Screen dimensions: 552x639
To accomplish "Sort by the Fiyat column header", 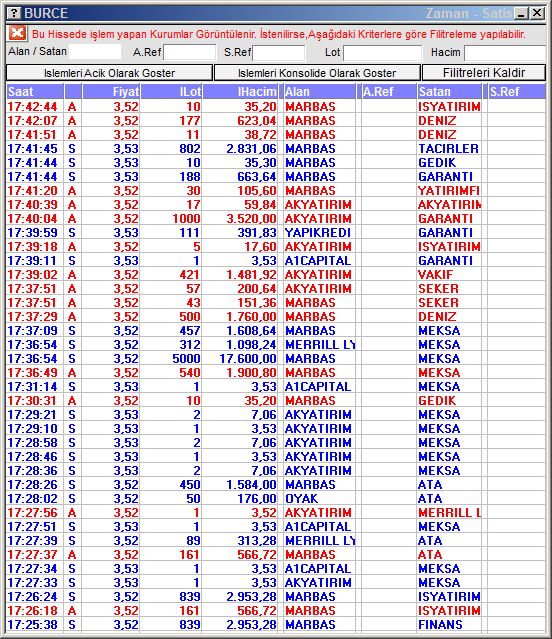I will tap(111, 92).
